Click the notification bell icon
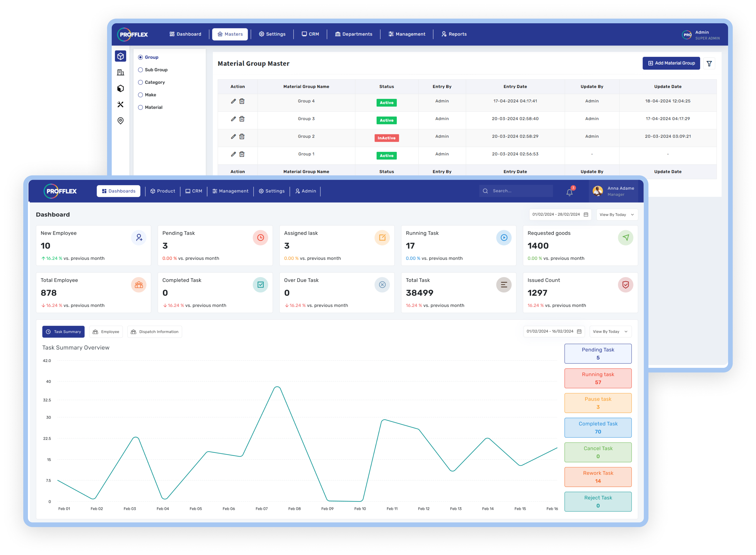Viewport: 756px width, 555px height. 569,193
